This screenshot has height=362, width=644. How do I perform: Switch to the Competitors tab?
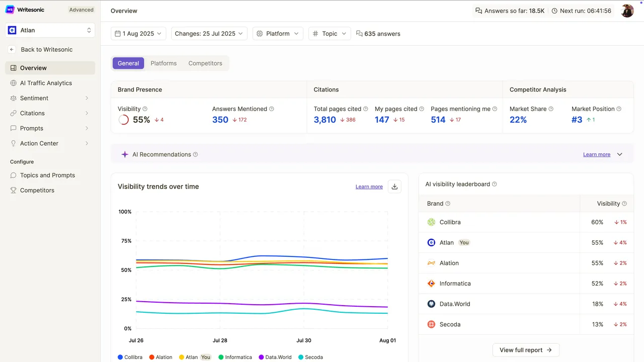pyautogui.click(x=205, y=63)
